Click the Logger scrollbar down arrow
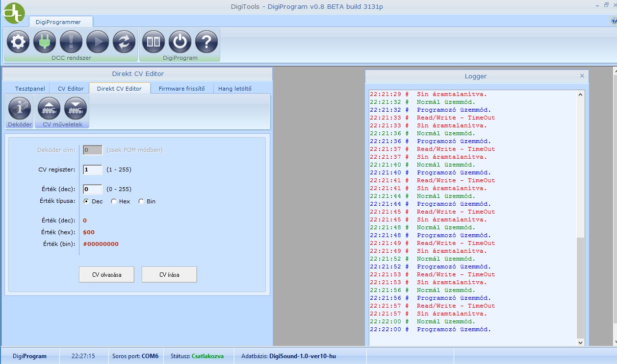Viewport: 617px width, 364px height. coord(581,342)
